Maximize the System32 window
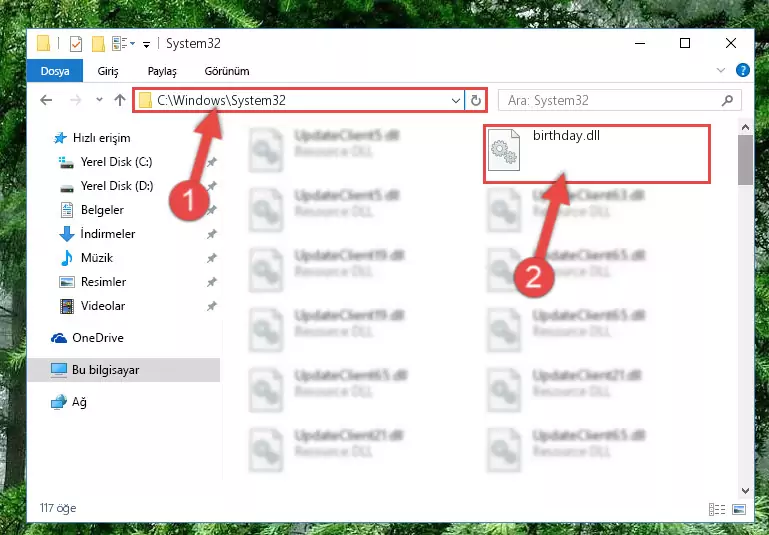 click(x=685, y=43)
